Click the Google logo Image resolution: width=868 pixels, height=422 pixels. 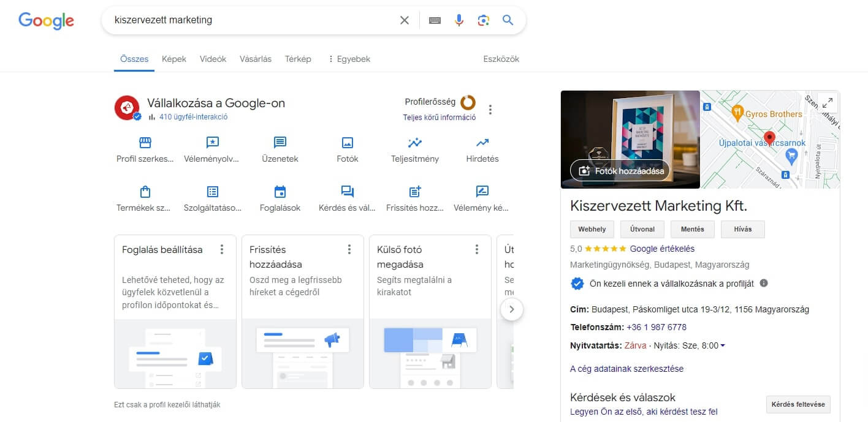point(46,20)
